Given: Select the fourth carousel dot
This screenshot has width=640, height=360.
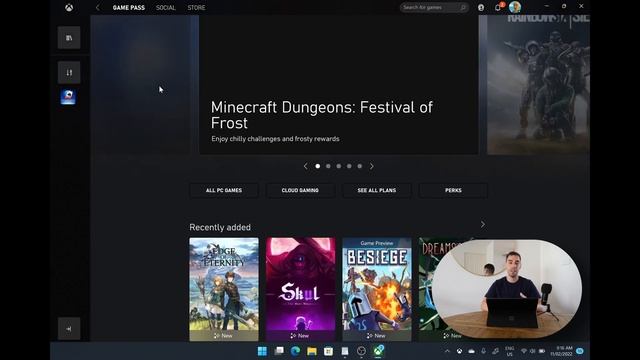Looking at the screenshot, I should (349, 166).
